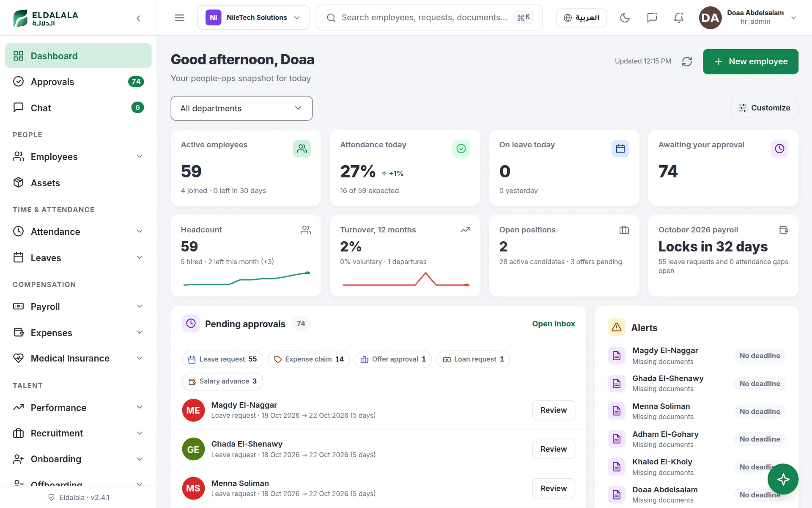This screenshot has width=812, height=508.
Task: Filter by Expense claim chip
Action: click(x=309, y=359)
